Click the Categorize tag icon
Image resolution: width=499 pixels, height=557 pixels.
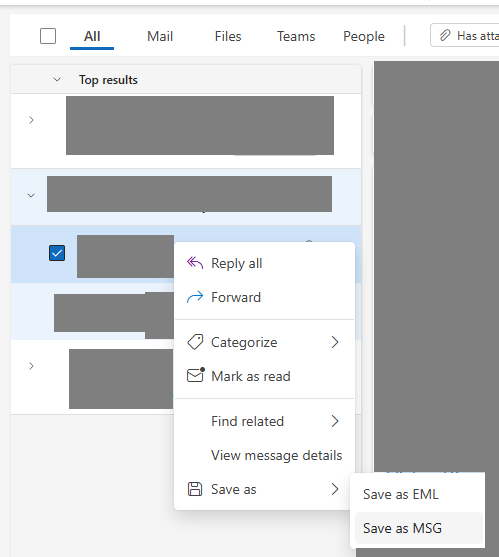(195, 342)
